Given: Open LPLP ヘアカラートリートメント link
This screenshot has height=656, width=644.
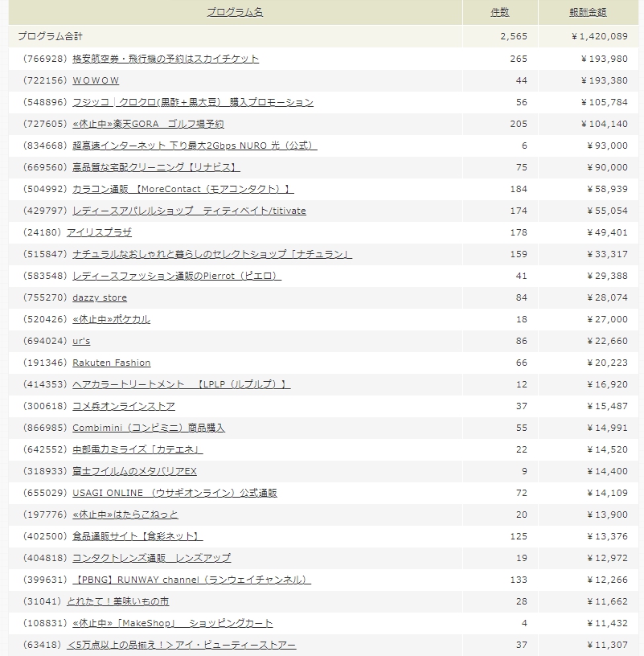Looking at the screenshot, I should click(182, 385).
